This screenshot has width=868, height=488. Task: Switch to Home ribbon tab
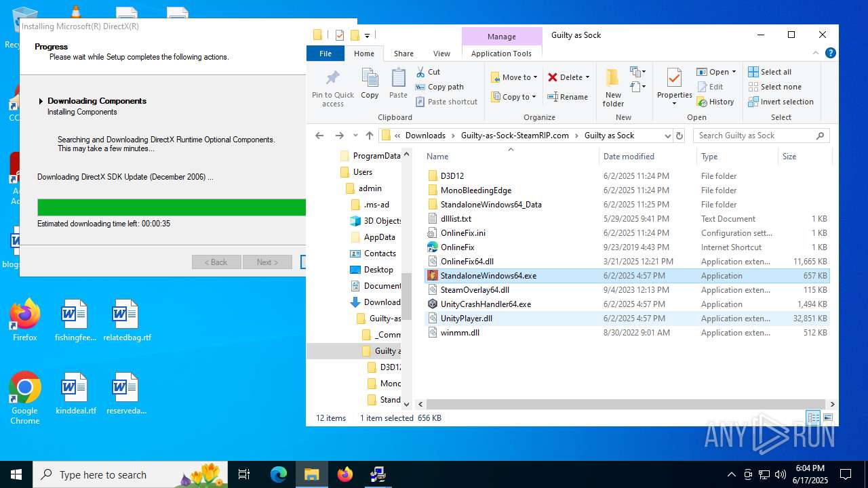click(x=364, y=54)
